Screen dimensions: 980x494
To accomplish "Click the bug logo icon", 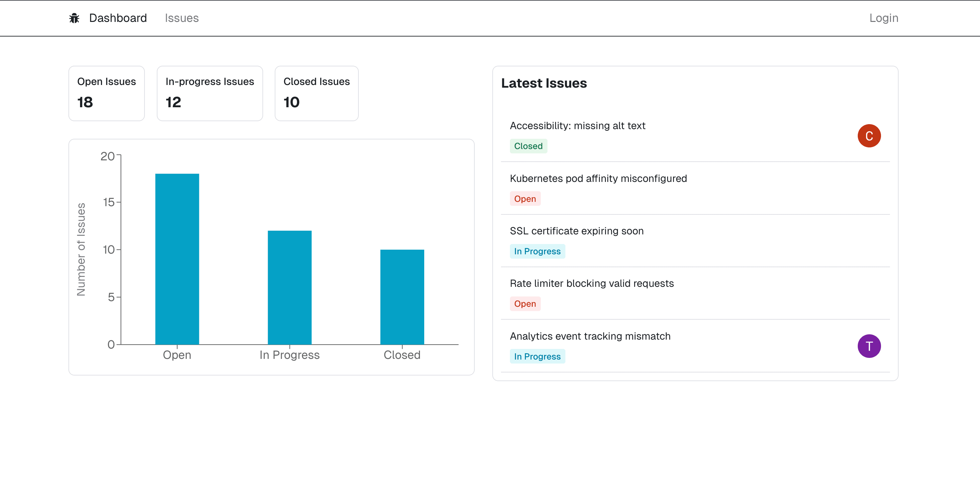I will pyautogui.click(x=74, y=18).
